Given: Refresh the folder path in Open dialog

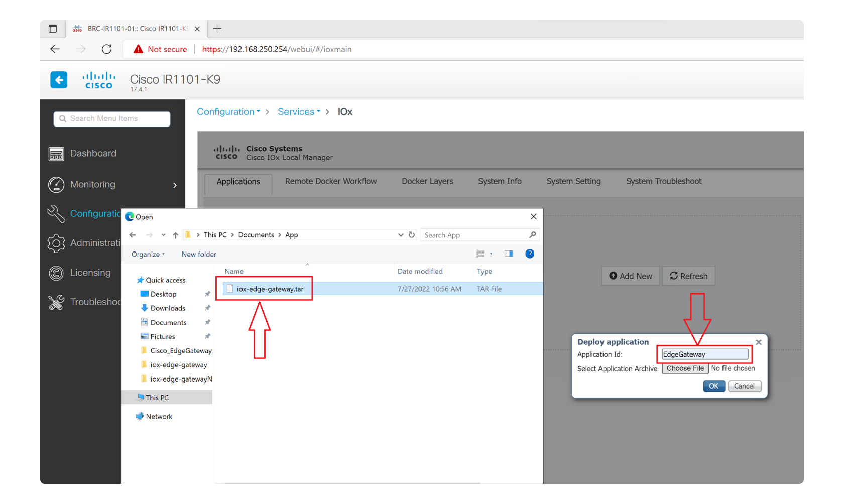Looking at the screenshot, I should (412, 235).
